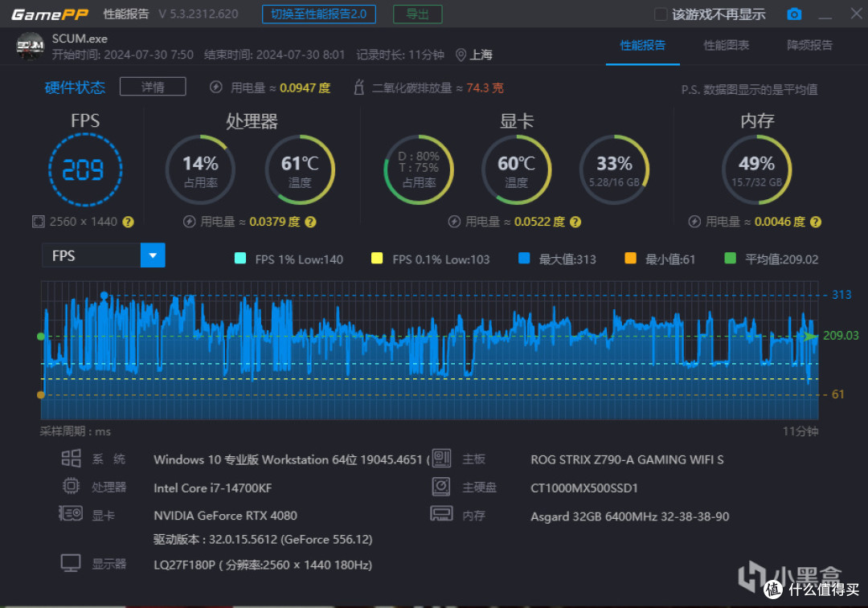
Task: Click the FPS 1% Low cyan swatch
Action: (240, 259)
